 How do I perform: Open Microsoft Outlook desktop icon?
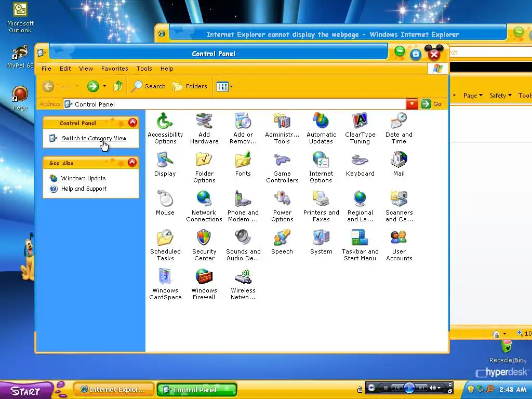pos(20,18)
